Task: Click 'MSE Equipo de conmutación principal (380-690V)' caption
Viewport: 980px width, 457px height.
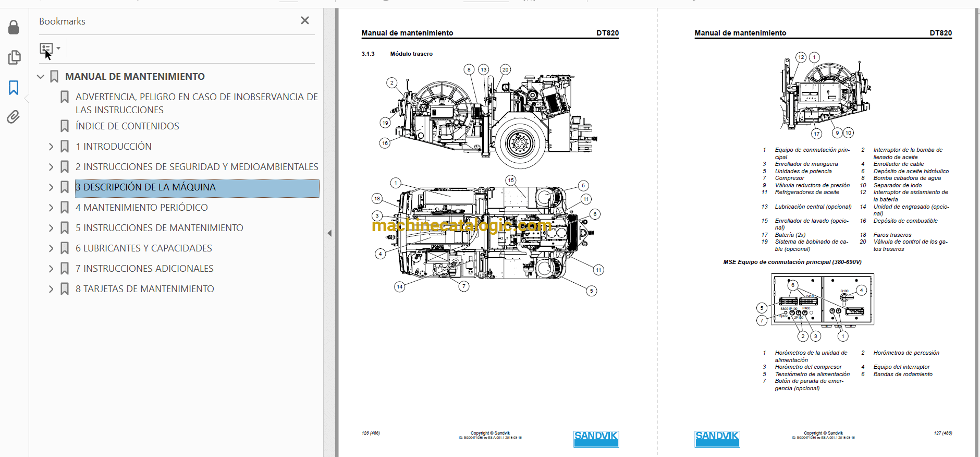Action: pyautogui.click(x=792, y=262)
